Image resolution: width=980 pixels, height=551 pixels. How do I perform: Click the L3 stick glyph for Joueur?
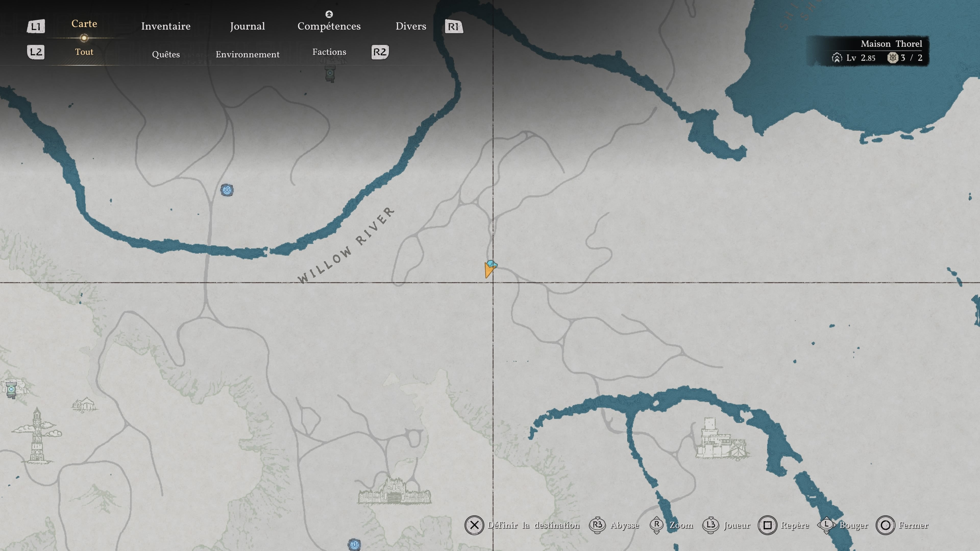coord(711,525)
